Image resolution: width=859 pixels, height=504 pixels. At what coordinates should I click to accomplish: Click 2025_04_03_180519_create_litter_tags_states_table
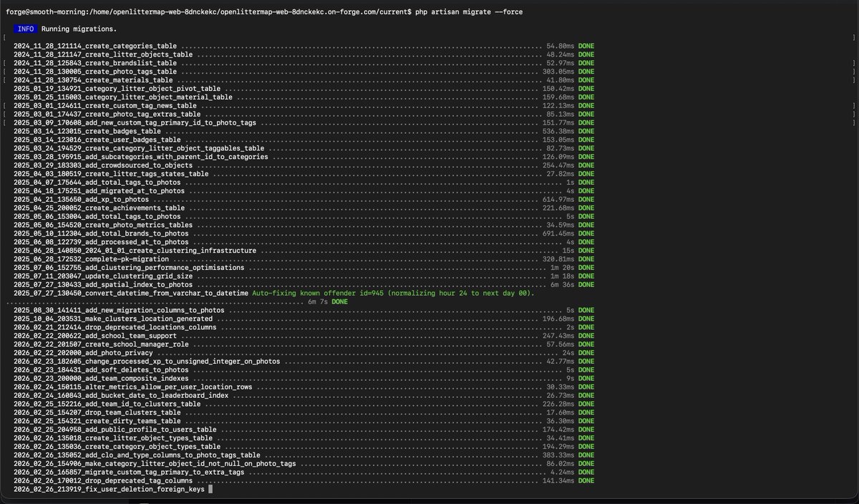(111, 174)
